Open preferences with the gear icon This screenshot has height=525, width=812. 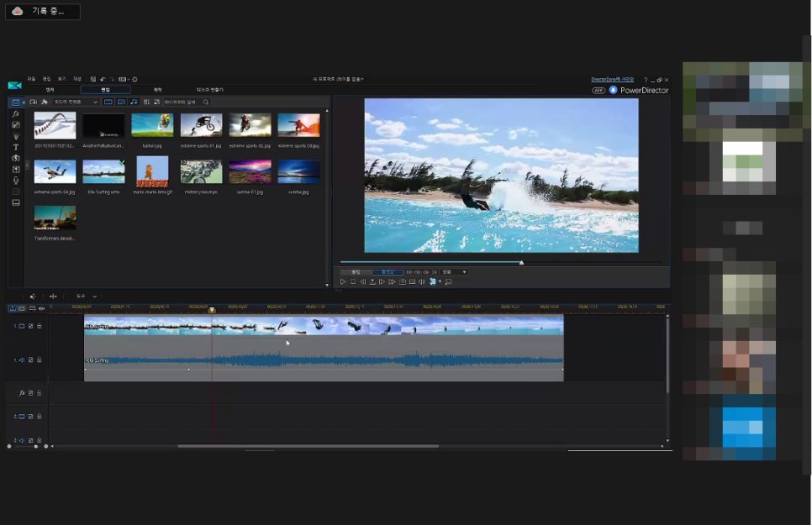[x=135, y=79]
